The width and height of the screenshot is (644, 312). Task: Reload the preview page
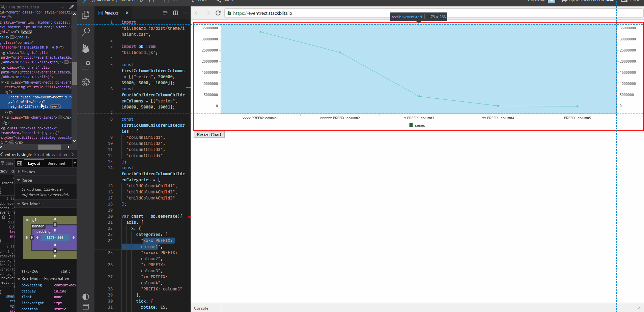tap(218, 13)
